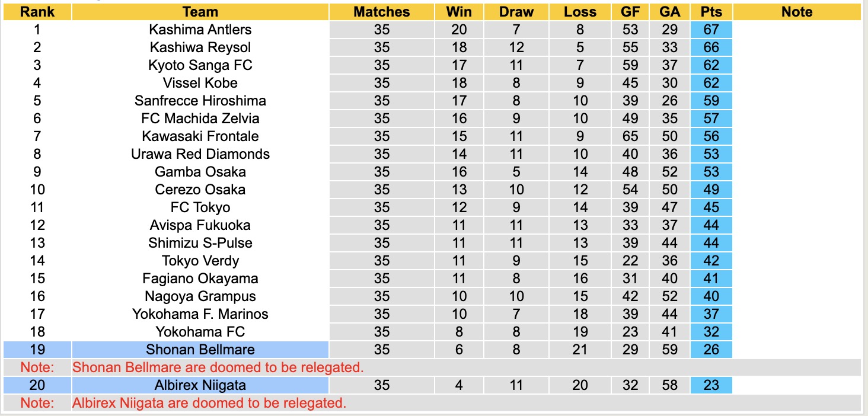Click the Rank column header

point(37,12)
